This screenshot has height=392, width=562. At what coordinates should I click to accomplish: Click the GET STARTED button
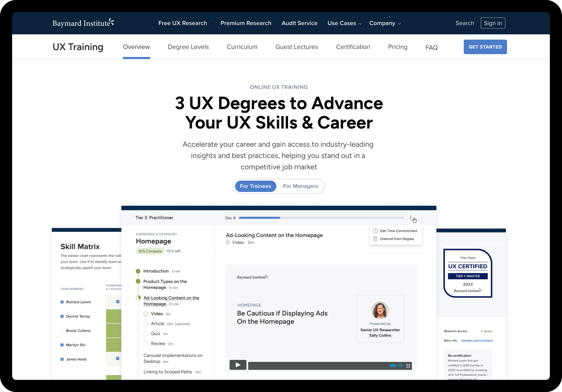[485, 47]
